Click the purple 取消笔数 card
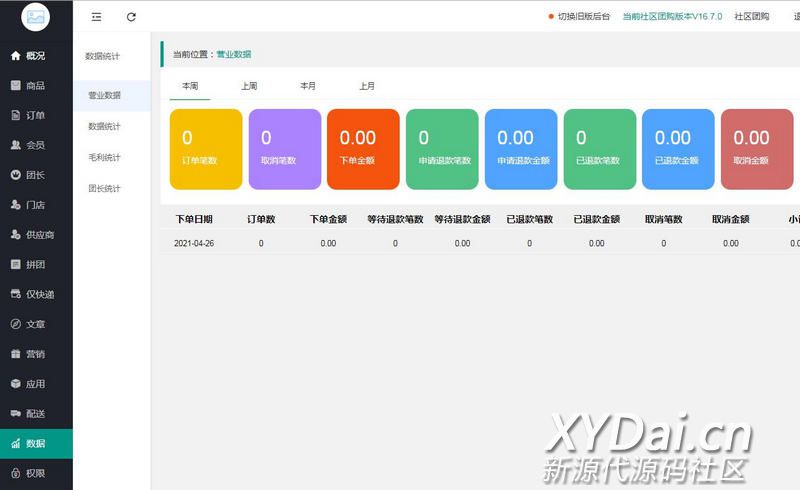The height and width of the screenshot is (490, 800). pos(285,149)
